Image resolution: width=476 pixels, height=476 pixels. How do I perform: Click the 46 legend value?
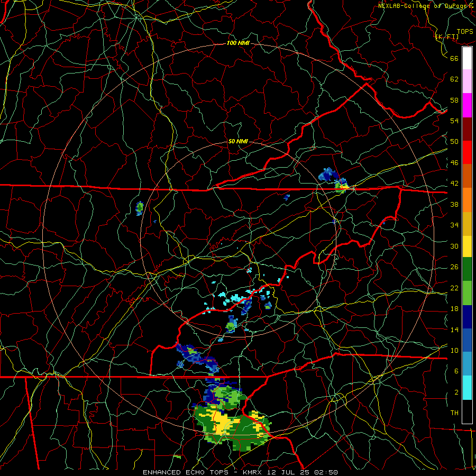click(x=454, y=163)
